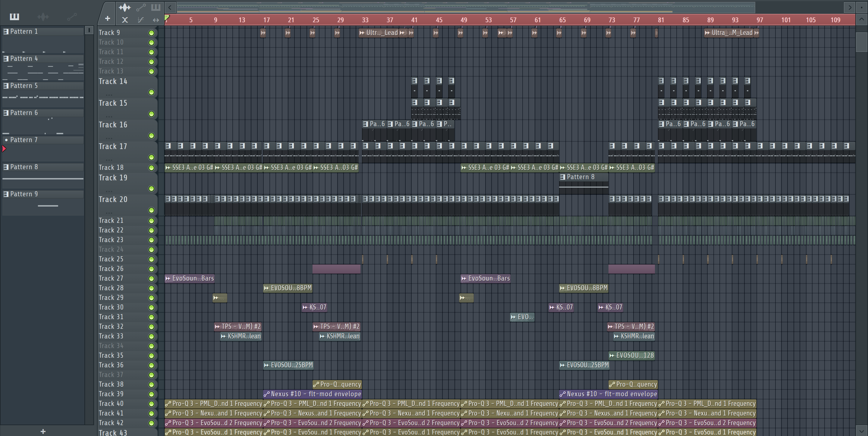Switch picker panel to audio clips tab
This screenshot has height=436, width=868.
43,17
